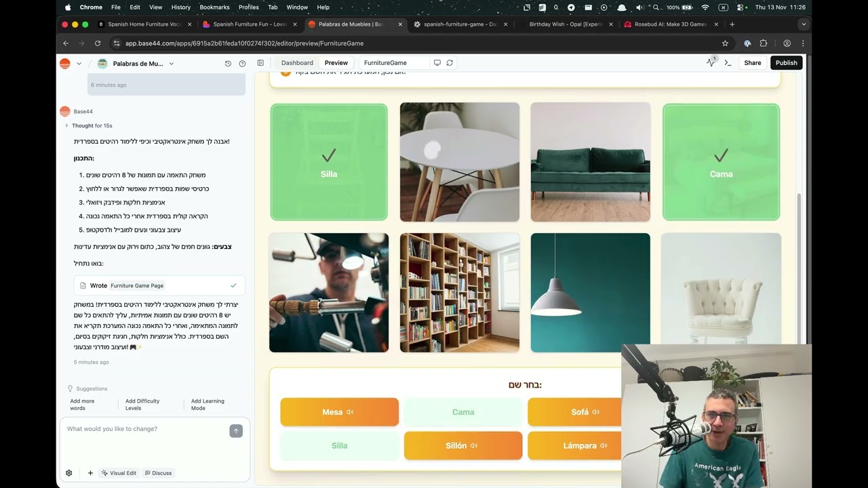868x488 pixels.
Task: Click the Palabras de Muebles app avatar
Action: pos(102,64)
